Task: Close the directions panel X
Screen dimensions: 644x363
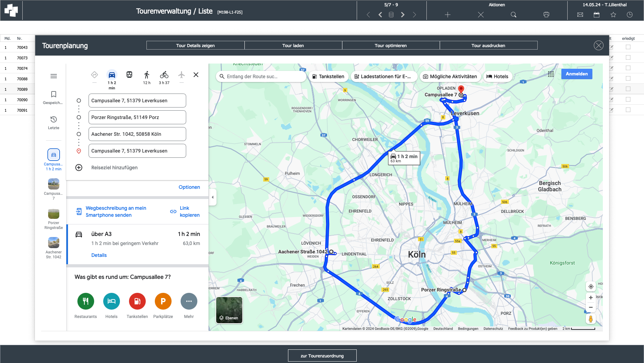Action: tap(196, 75)
